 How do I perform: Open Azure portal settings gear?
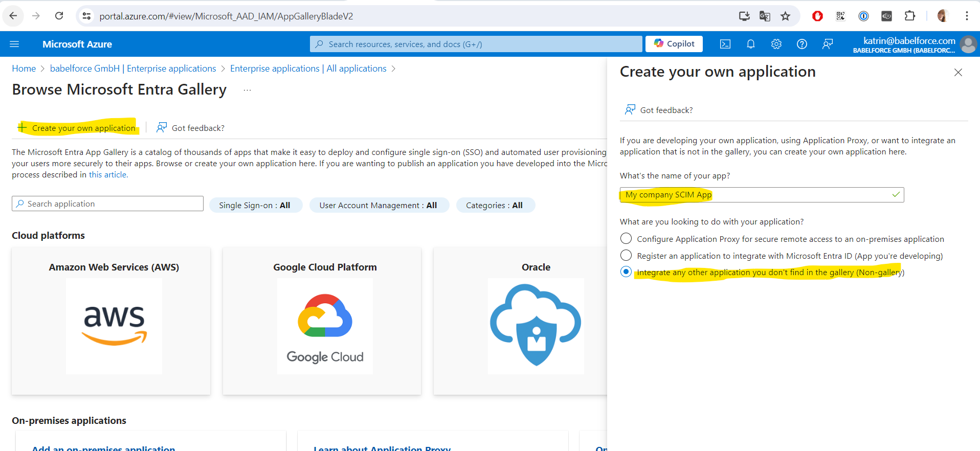pyautogui.click(x=776, y=44)
